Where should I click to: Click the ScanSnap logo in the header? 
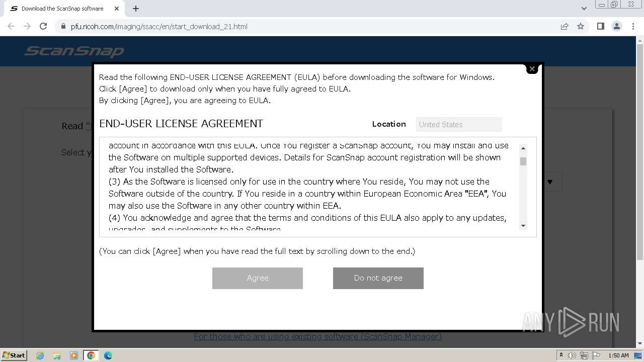74,51
